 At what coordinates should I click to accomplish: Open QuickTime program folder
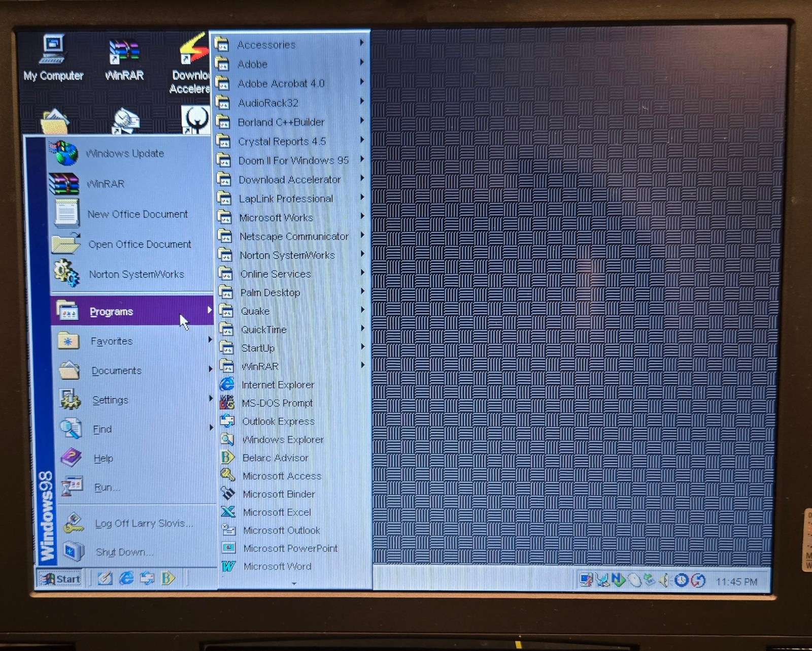(x=293, y=330)
